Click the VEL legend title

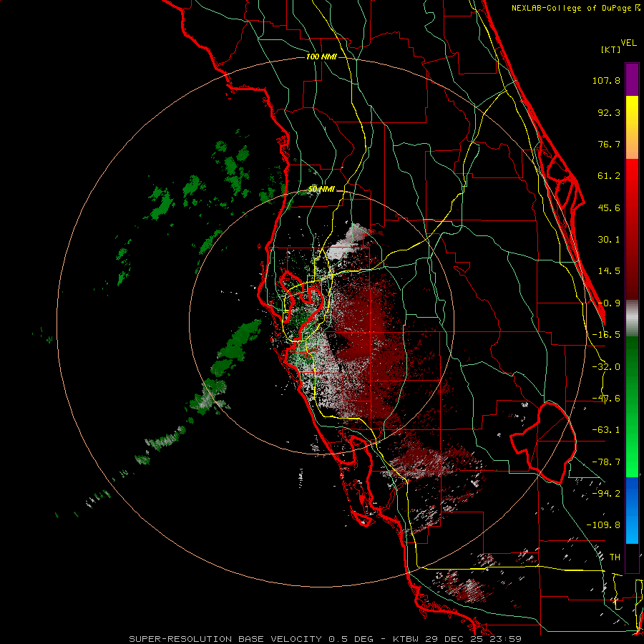pos(628,43)
